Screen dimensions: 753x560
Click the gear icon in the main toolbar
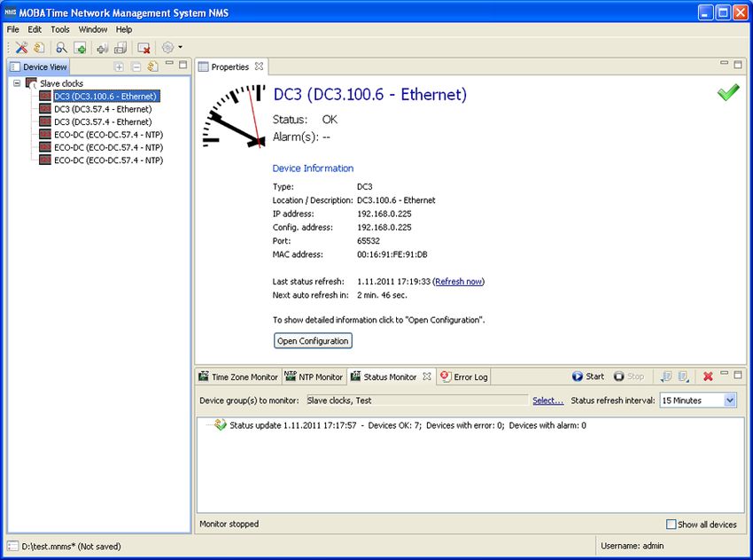167,47
